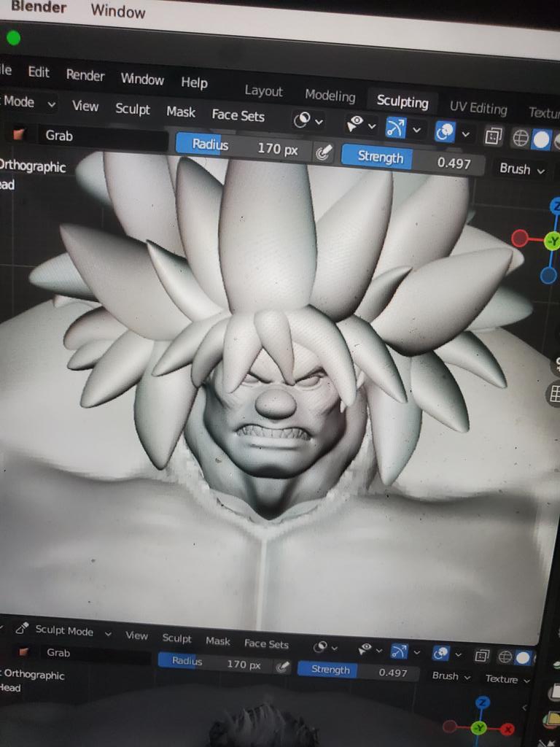Open upper Brush settings dropdown
The image size is (560, 747).
tap(521, 169)
